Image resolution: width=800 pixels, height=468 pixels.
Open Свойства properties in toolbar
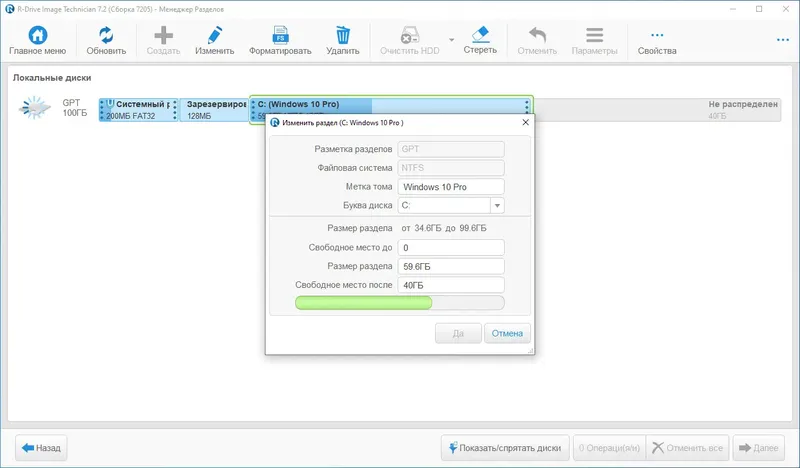657,40
